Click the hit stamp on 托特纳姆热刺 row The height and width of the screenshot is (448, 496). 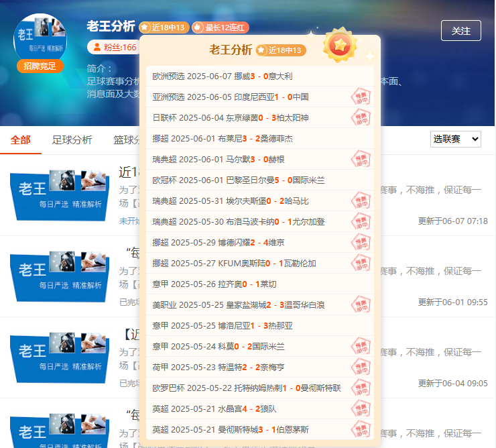361,388
